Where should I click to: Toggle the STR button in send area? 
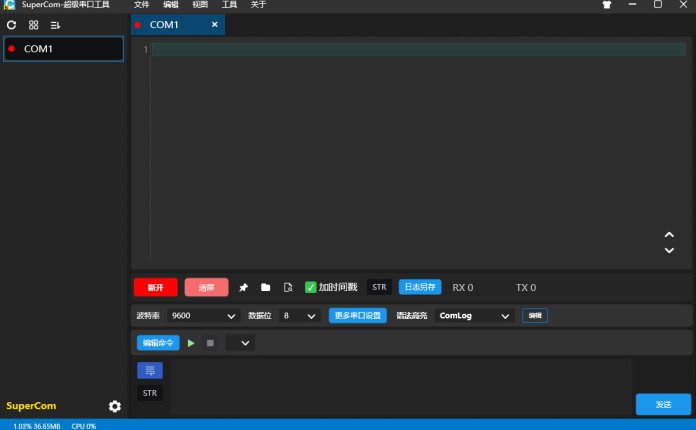150,393
